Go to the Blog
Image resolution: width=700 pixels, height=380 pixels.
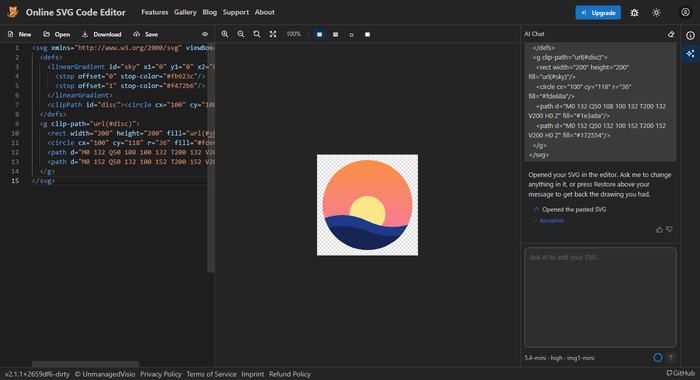[209, 12]
